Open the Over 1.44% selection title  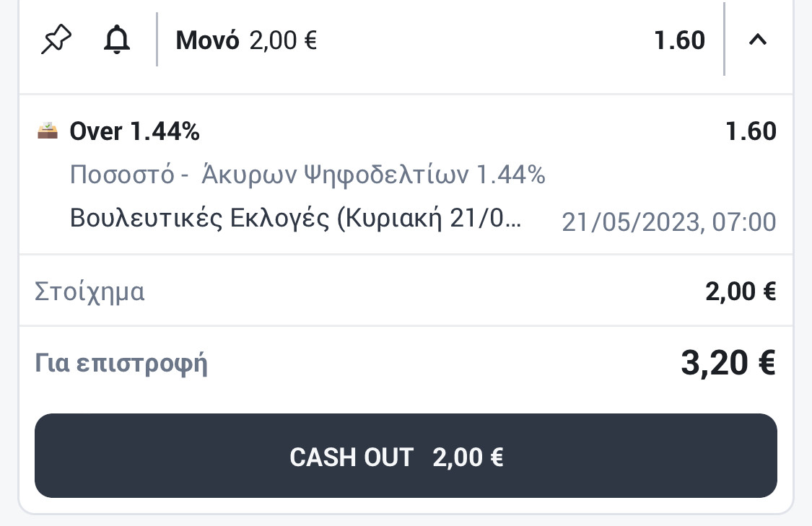click(x=135, y=131)
